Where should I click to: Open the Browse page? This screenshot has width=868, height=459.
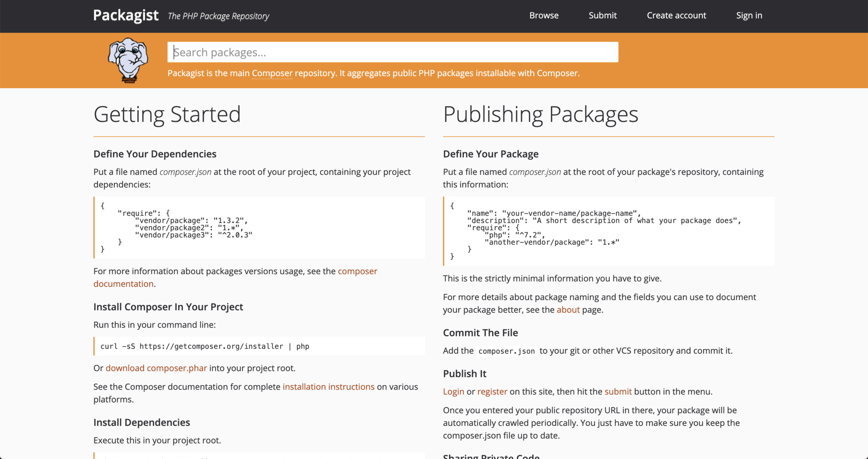(544, 15)
